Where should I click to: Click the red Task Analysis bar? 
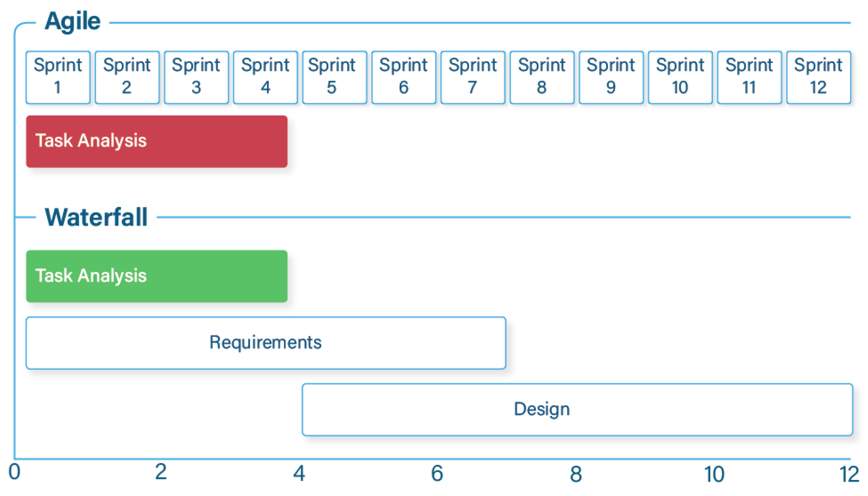pyautogui.click(x=157, y=141)
